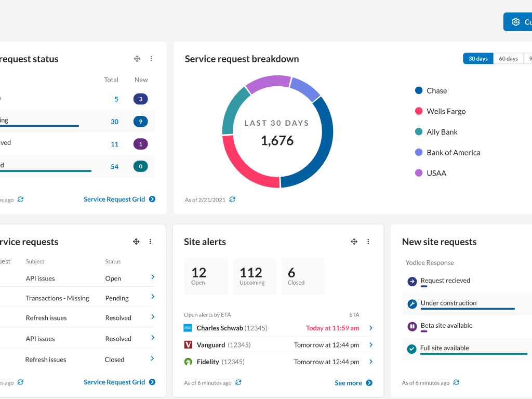Expand the first API issues Open row

[153, 277]
